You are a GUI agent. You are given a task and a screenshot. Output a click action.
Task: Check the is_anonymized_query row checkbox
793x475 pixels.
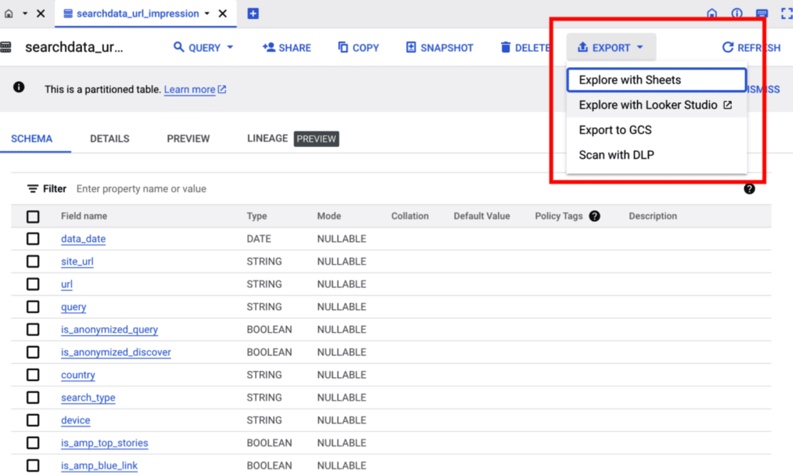33,330
